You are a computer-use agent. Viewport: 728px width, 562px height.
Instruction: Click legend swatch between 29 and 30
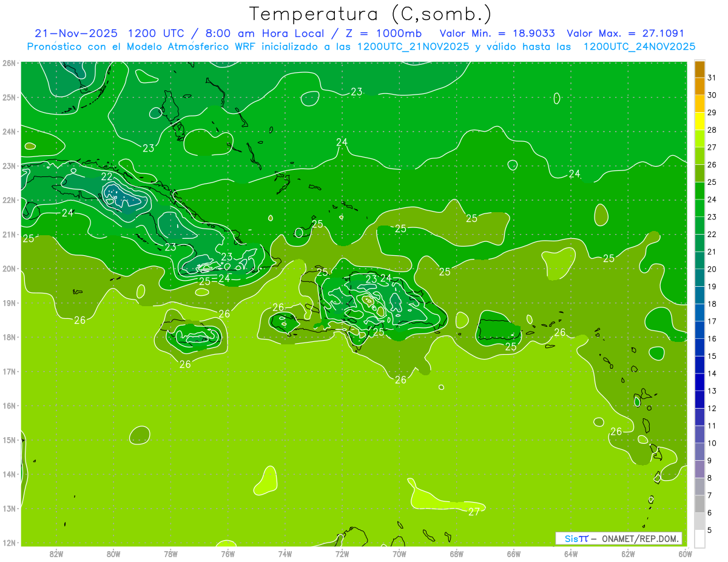tap(699, 104)
